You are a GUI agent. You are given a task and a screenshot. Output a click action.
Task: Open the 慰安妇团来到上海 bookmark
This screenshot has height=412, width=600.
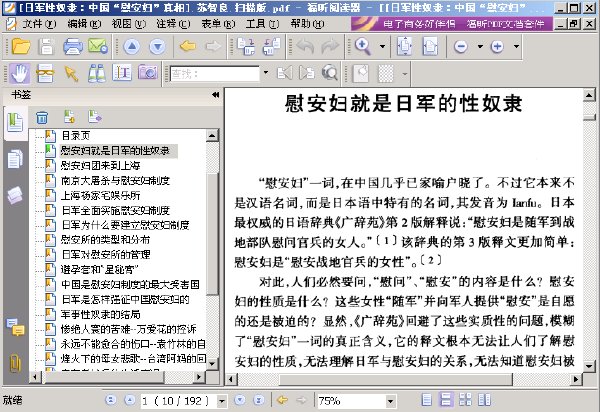(x=100, y=165)
